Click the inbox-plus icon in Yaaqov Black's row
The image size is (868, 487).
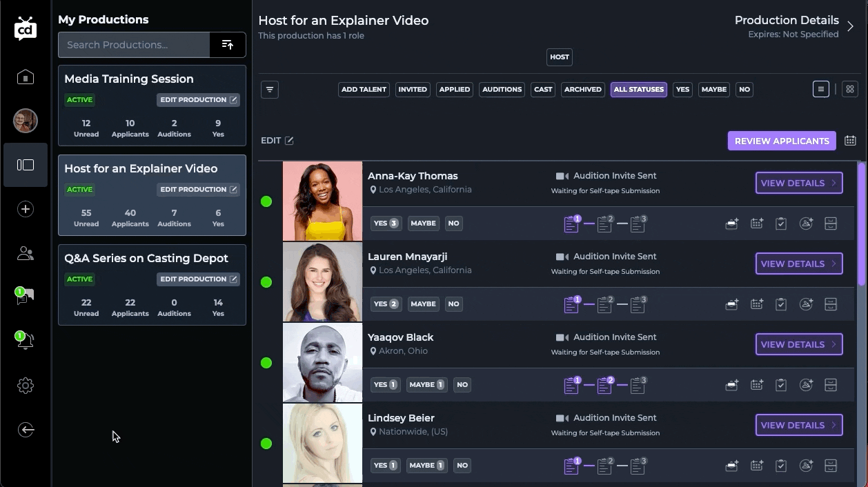pyautogui.click(x=732, y=385)
